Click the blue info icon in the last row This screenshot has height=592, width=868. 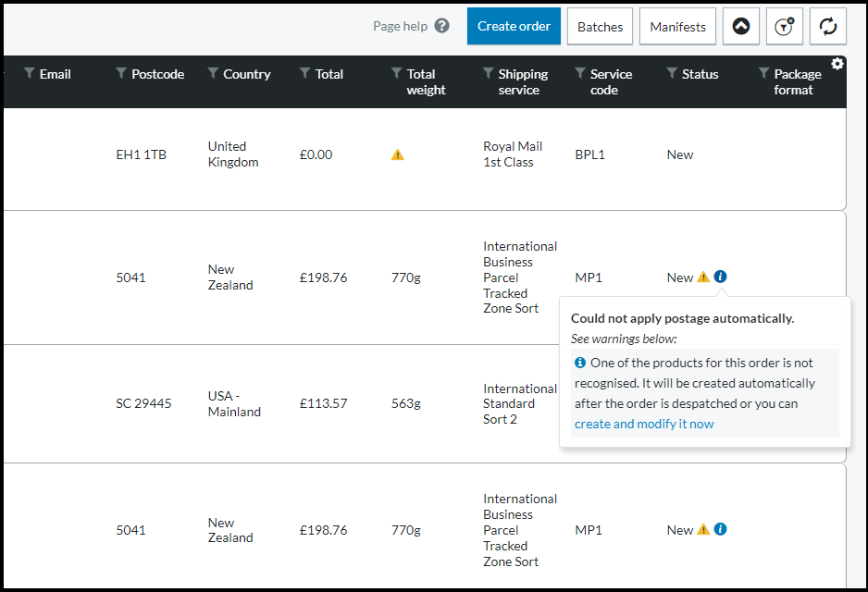coord(720,529)
